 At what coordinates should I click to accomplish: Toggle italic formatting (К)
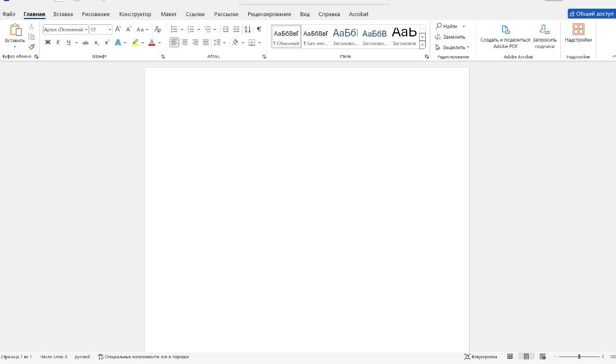point(58,42)
